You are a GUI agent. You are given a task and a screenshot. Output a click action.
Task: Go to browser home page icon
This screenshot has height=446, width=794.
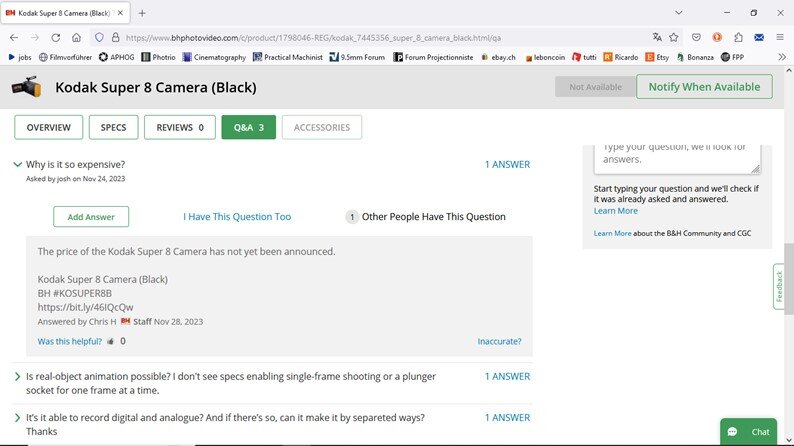pyautogui.click(x=76, y=37)
